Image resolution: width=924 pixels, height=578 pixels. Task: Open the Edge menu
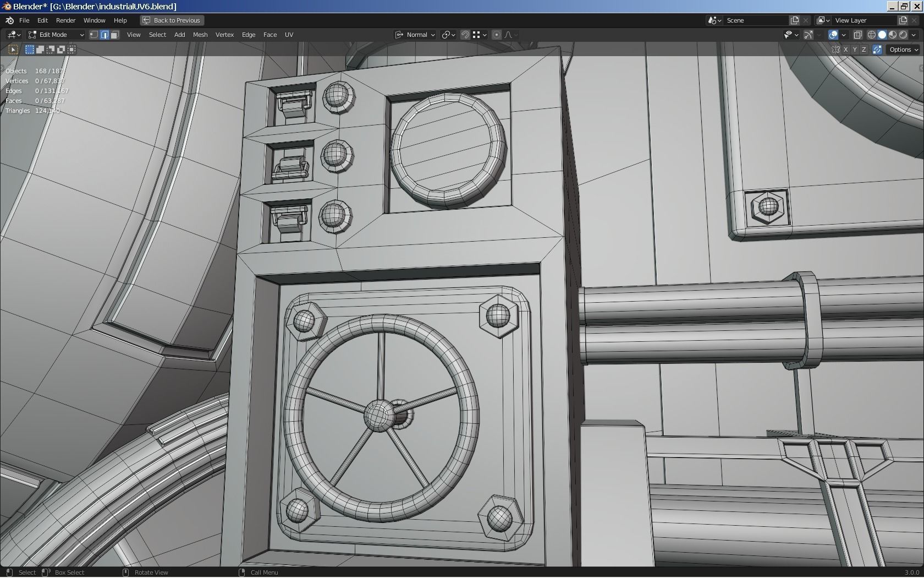tap(249, 35)
